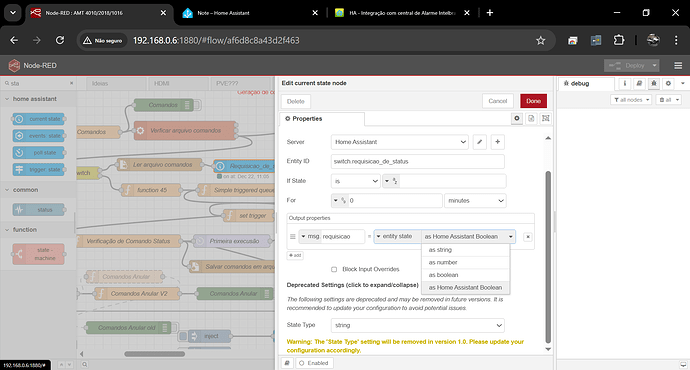Screen dimensions: 690x370
Task: Expand Deprecated Settings section header
Action: tap(352, 285)
